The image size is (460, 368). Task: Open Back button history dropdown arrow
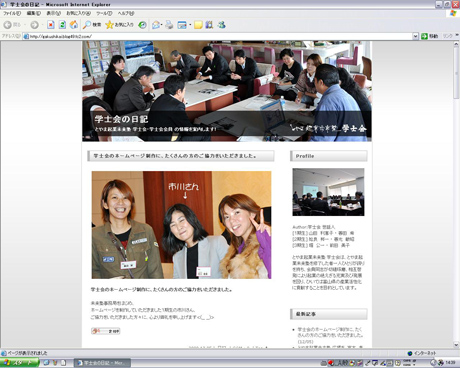pyautogui.click(x=24, y=25)
